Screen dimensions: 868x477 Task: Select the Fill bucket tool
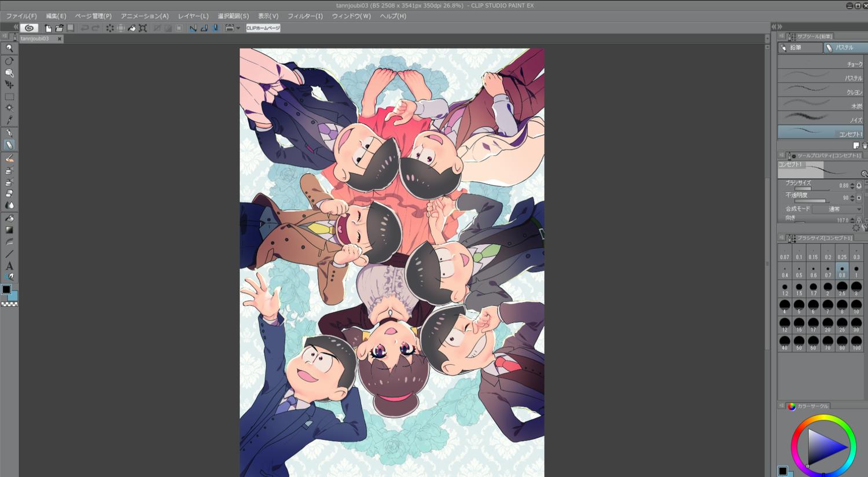tap(9, 219)
